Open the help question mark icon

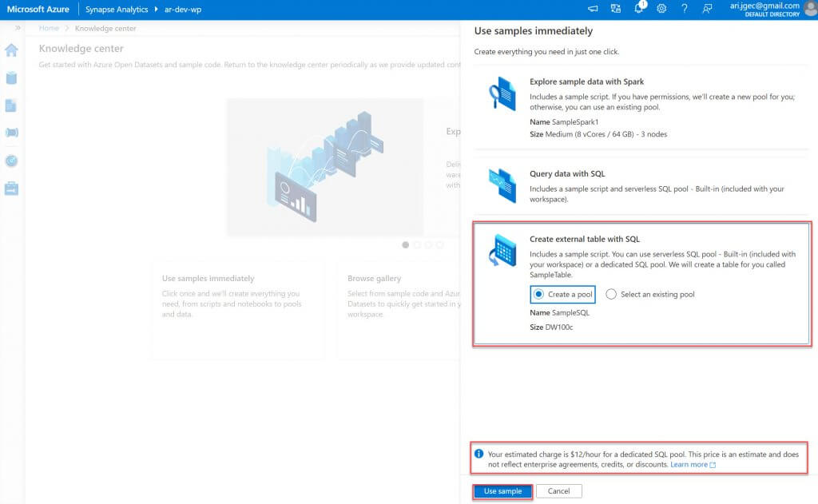(685, 9)
